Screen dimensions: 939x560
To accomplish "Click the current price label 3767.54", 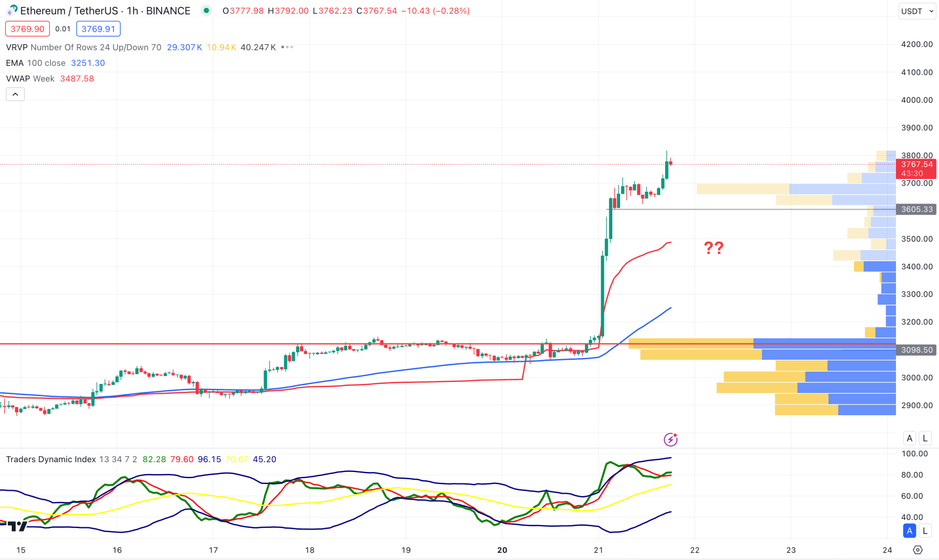I will pyautogui.click(x=917, y=164).
